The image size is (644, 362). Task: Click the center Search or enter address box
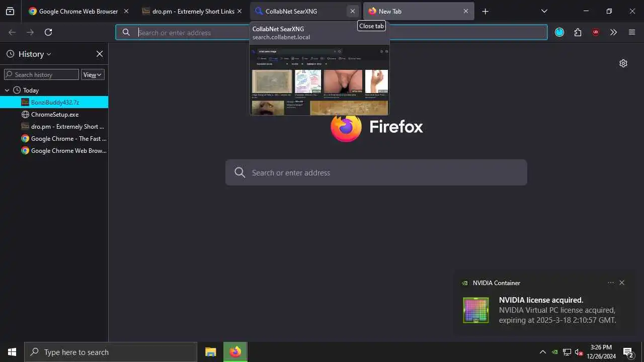[376, 172]
